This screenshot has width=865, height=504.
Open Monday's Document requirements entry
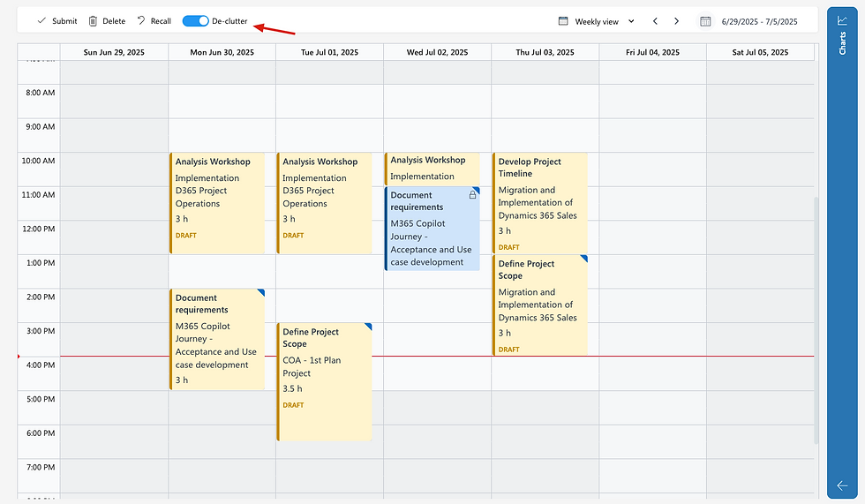point(217,339)
